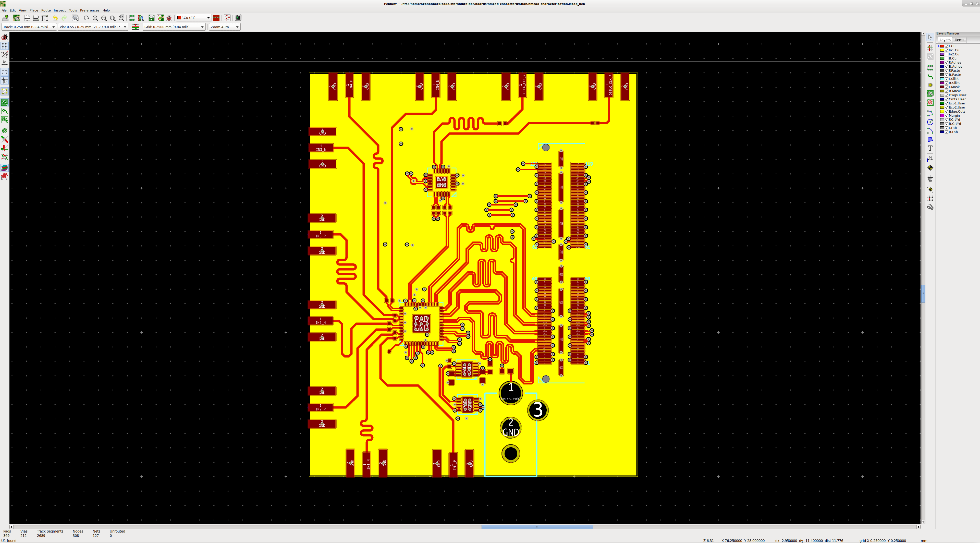Open the scripting console icon
The width and height of the screenshot is (980, 543).
pyautogui.click(x=238, y=18)
